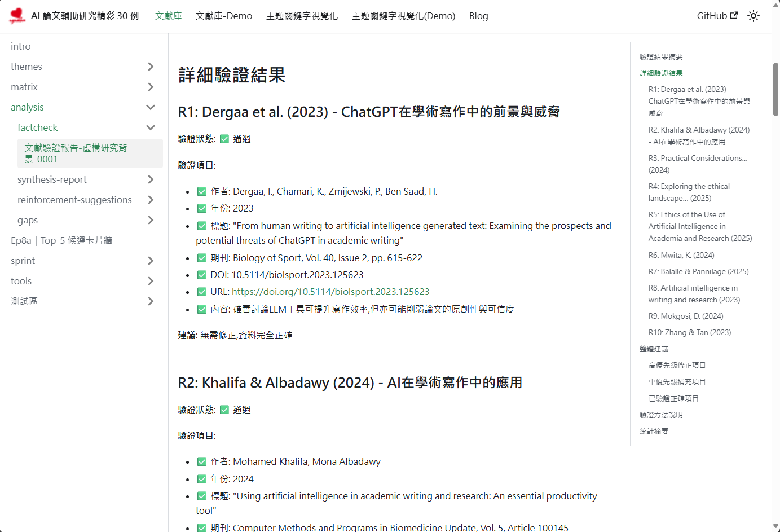Expand the synthesis-report sidebar item
Viewport: 780px width, 532px height.
point(151,179)
